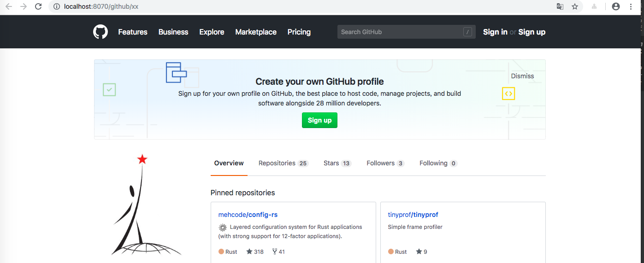Open Chrome three-dot menu
The width and height of the screenshot is (644, 263).
(x=630, y=6)
